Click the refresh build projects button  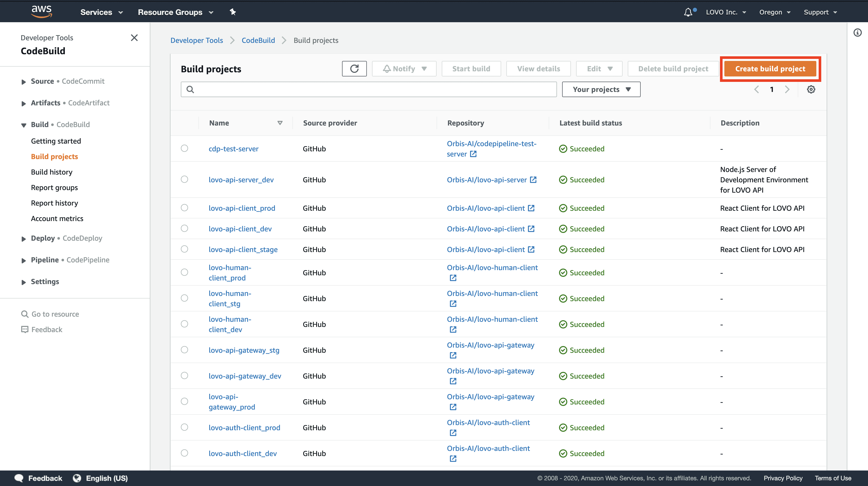(x=354, y=69)
